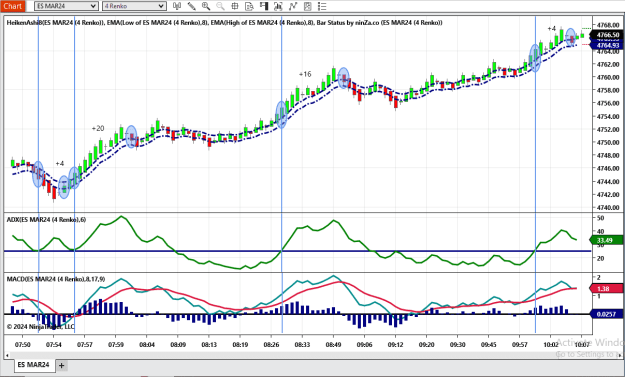Open the Chart Trader icon
This screenshot has width=625, height=377.
pyautogui.click(x=264, y=6)
